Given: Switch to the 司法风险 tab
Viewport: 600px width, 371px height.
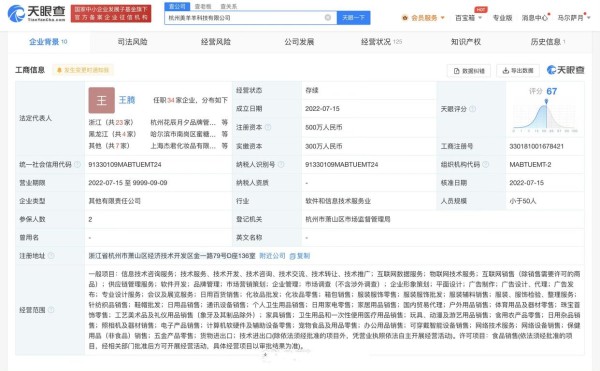Looking at the screenshot, I should pyautogui.click(x=132, y=42).
